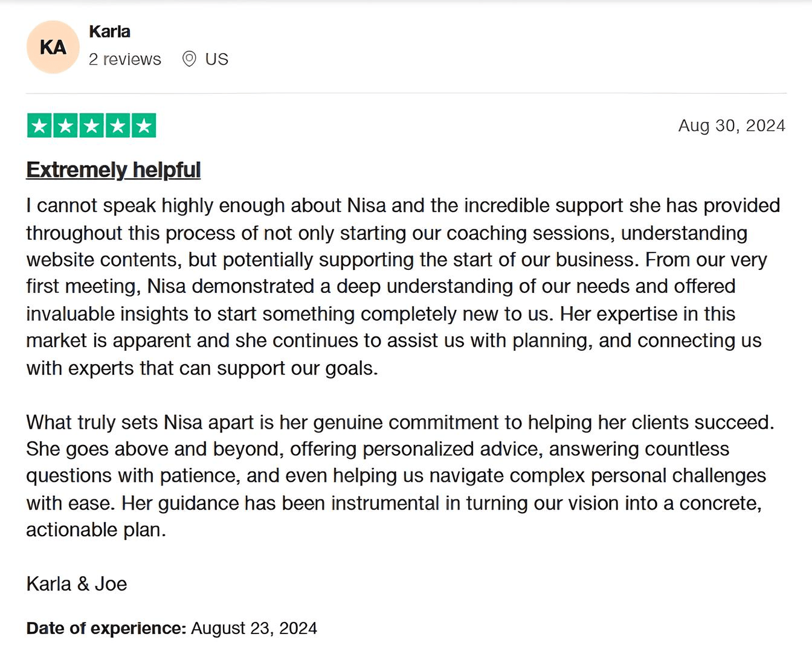Select the fifth green rating star

[x=144, y=126]
